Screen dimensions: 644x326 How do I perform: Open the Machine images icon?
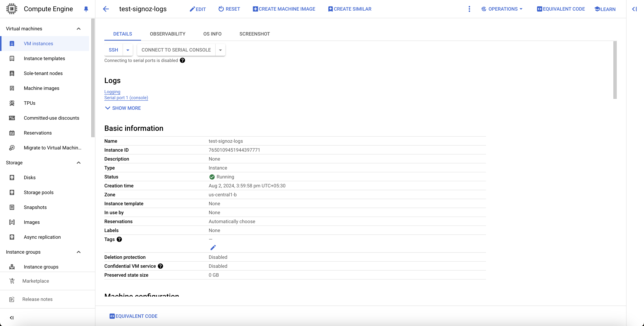[12, 88]
